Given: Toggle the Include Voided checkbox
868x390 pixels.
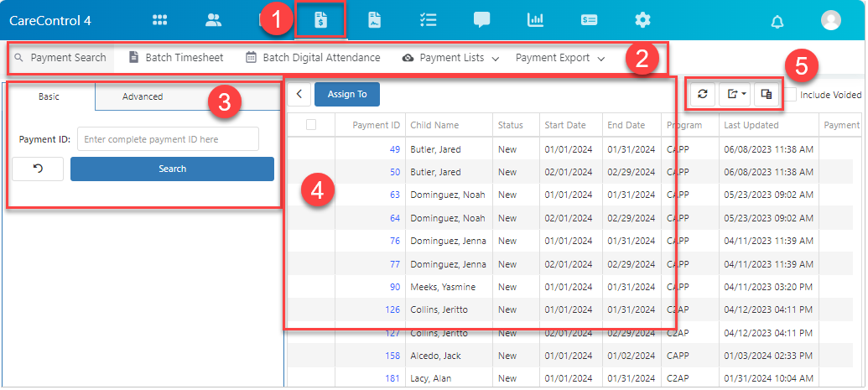Looking at the screenshot, I should [x=791, y=95].
